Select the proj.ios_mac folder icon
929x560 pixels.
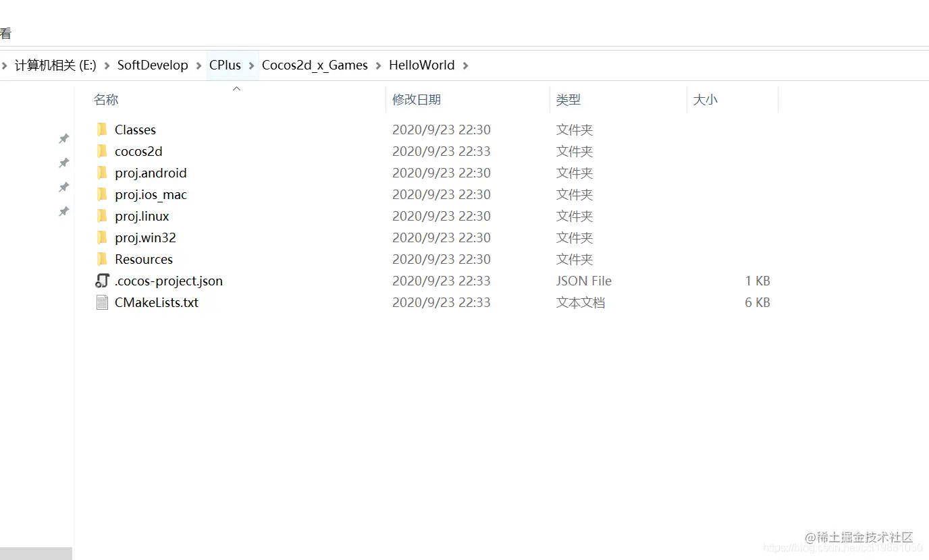tap(102, 194)
